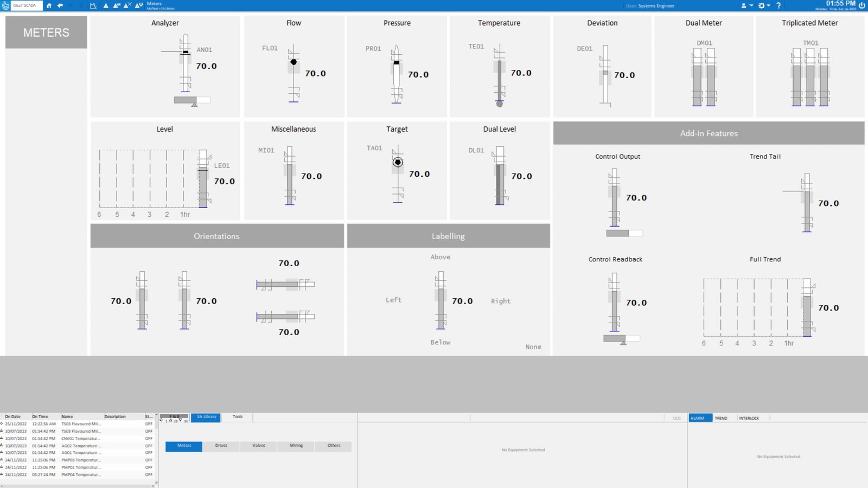Click the Labelling example meter

click(x=441, y=300)
